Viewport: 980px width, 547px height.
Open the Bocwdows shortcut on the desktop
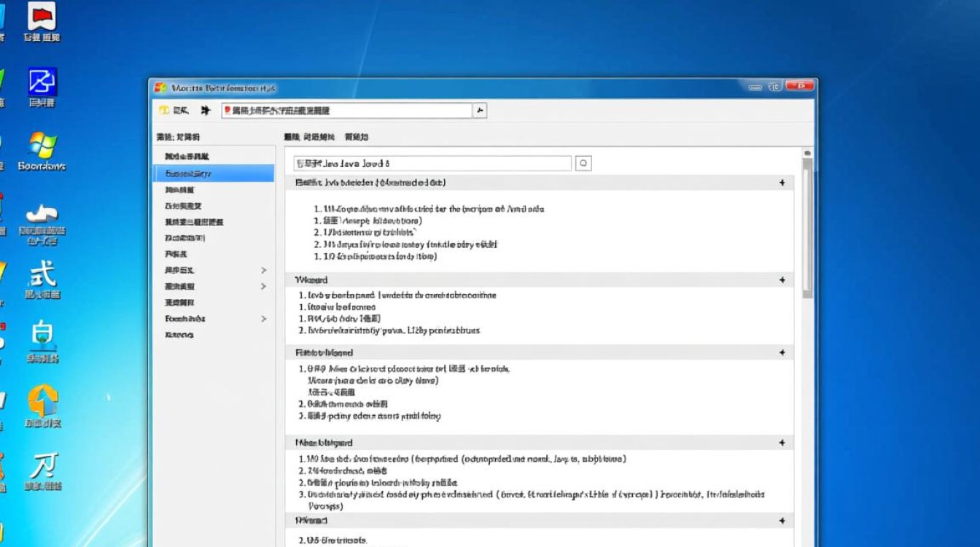pyautogui.click(x=44, y=147)
